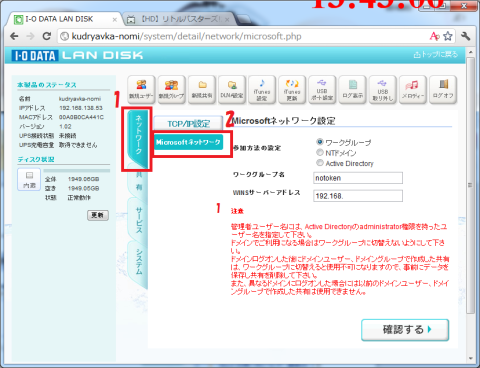The width and height of the screenshot is (480, 368).
Task: Open the 共有 vertical side tab
Action: 138,181
